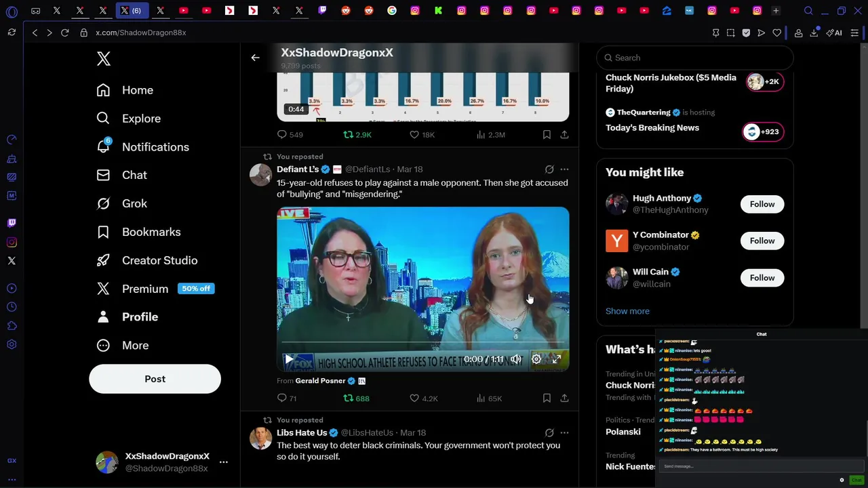Share the Defiant L's post
Viewport: 868px width, 488px height.
coord(564,399)
